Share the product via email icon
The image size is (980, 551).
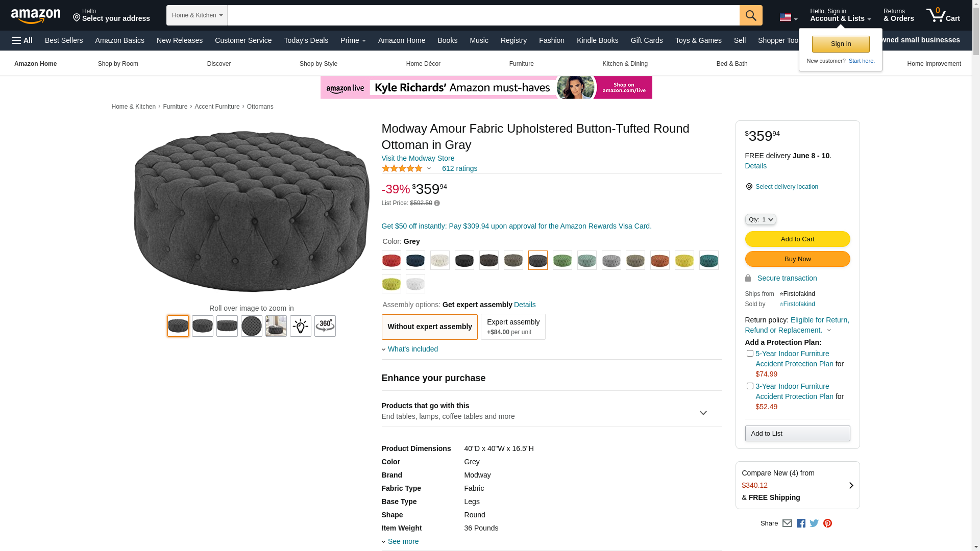(787, 523)
